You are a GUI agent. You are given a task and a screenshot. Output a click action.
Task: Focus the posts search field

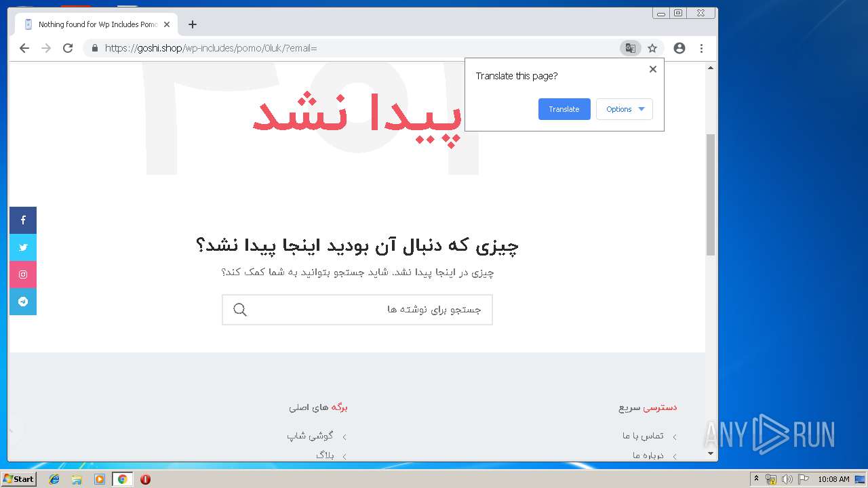357,310
